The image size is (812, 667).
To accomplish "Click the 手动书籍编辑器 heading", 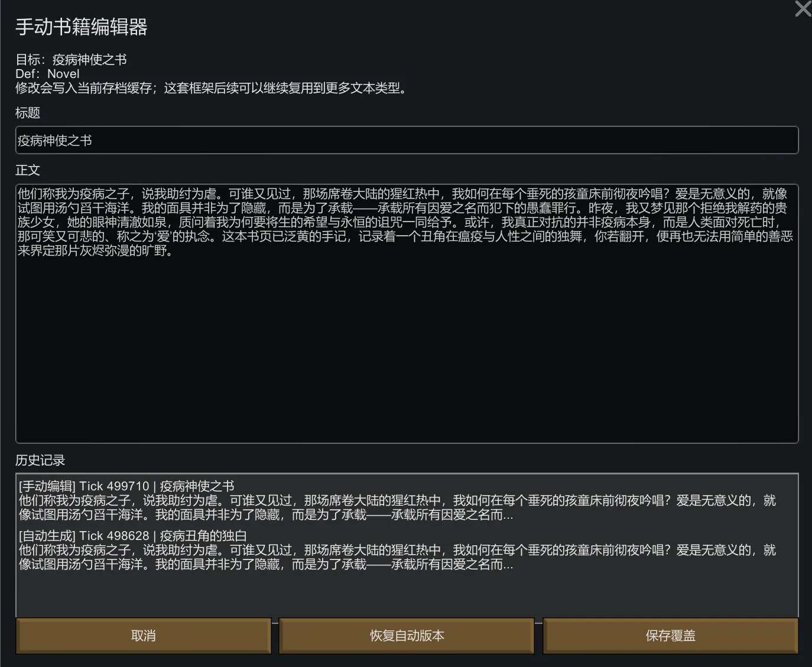I will 82,27.
